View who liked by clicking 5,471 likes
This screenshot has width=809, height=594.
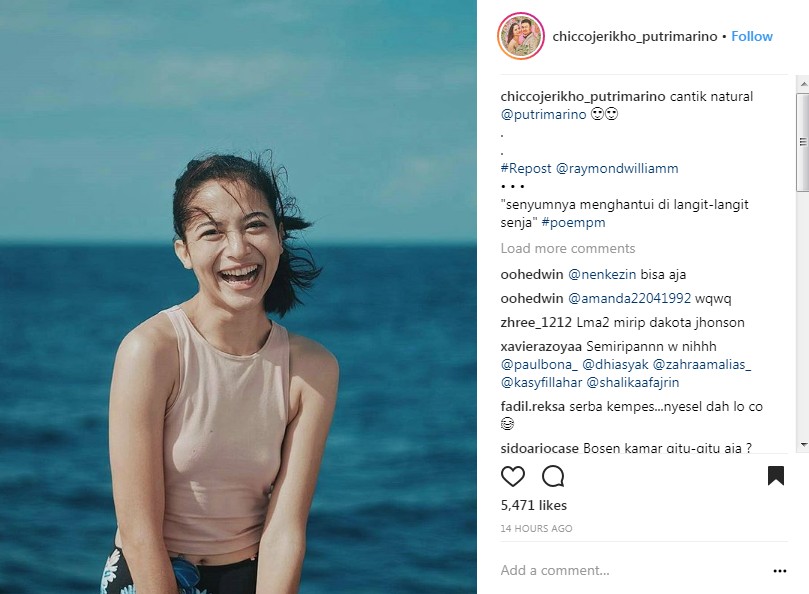[x=532, y=505]
